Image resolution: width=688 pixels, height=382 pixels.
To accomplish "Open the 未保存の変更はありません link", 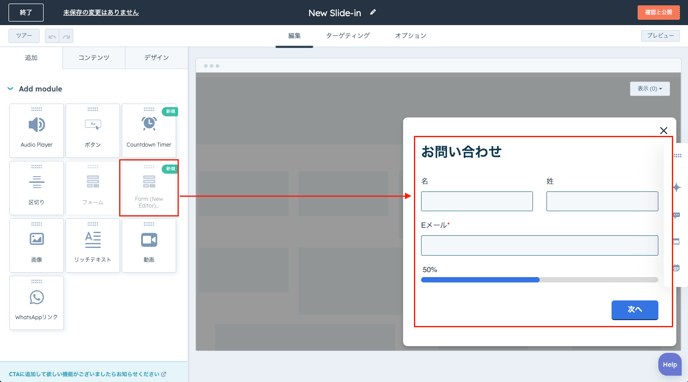I will pos(101,13).
